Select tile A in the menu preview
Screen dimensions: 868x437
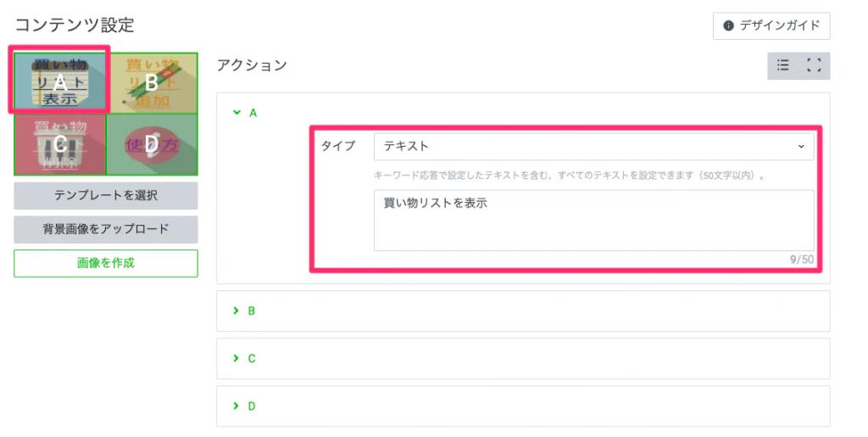pyautogui.click(x=59, y=82)
